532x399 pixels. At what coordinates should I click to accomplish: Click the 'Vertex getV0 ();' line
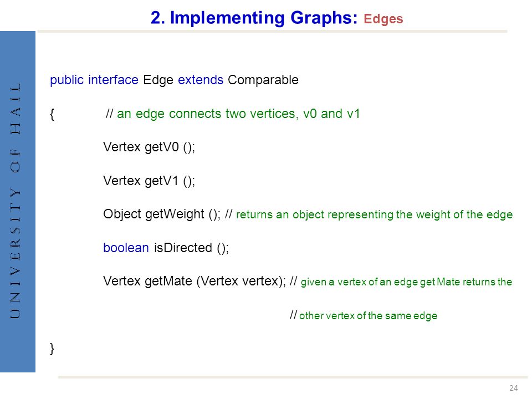pyautogui.click(x=149, y=147)
